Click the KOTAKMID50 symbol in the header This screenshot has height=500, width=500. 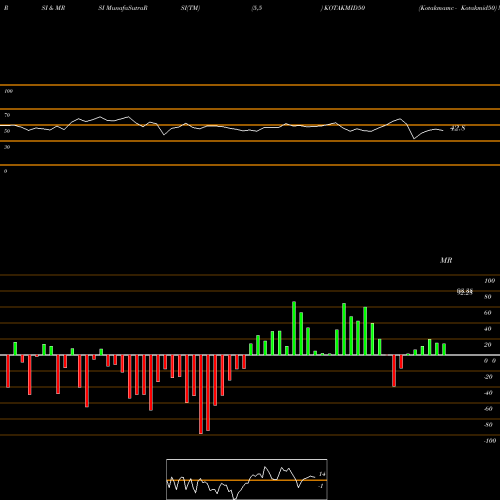pyautogui.click(x=345, y=8)
